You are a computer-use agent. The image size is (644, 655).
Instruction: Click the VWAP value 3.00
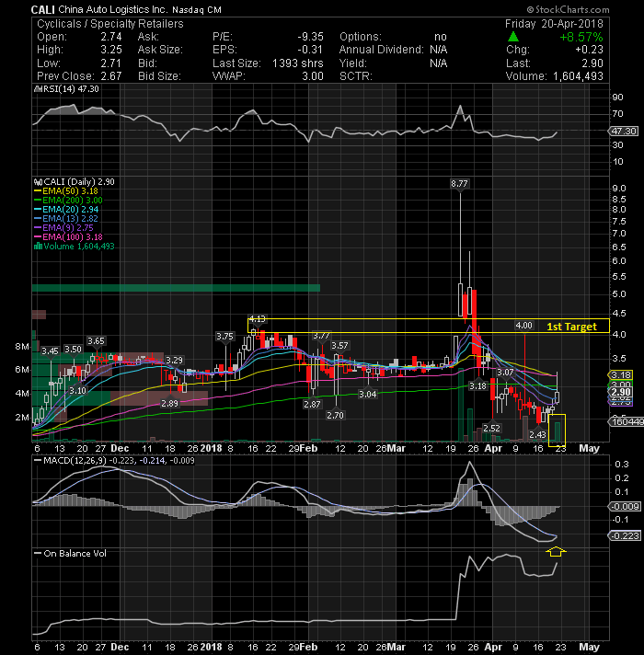[x=313, y=76]
